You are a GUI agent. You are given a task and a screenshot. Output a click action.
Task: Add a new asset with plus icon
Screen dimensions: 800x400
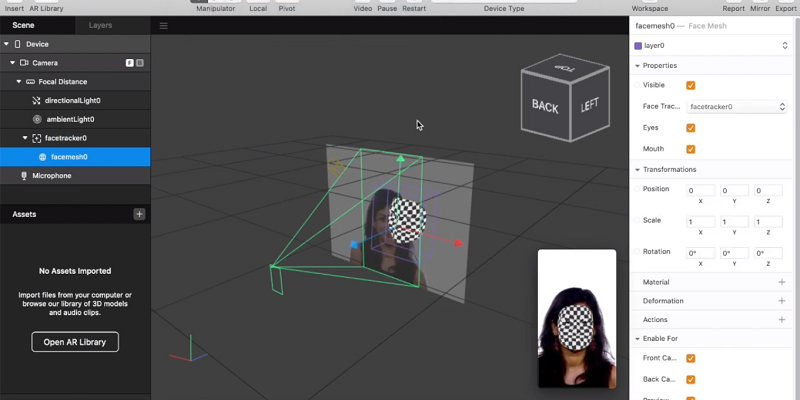tap(139, 214)
